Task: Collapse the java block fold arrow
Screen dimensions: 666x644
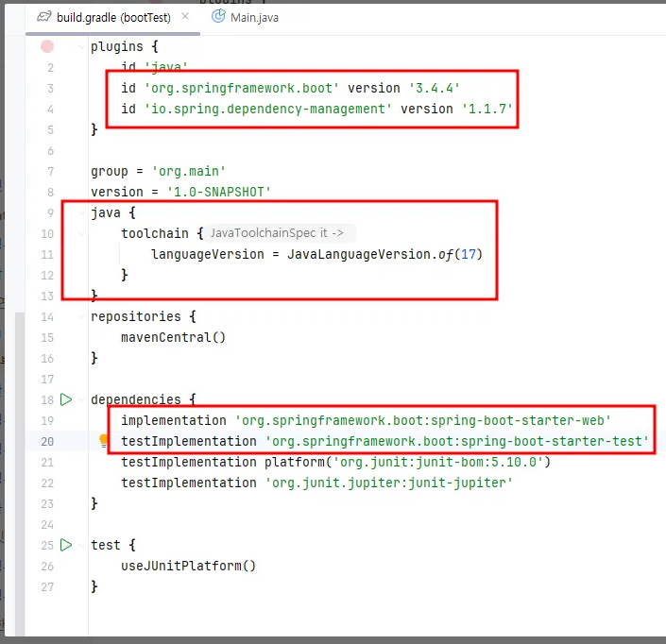Action: click(x=81, y=212)
